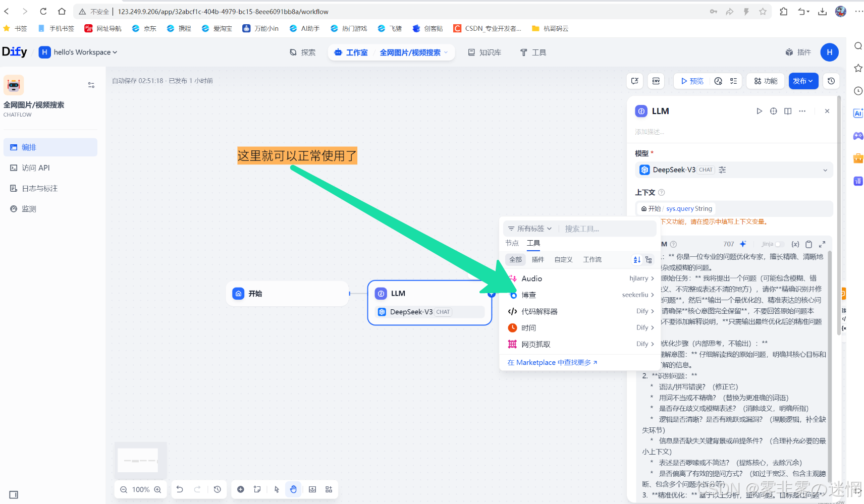Switch to pointer mode
The image size is (864, 504).
click(x=277, y=489)
